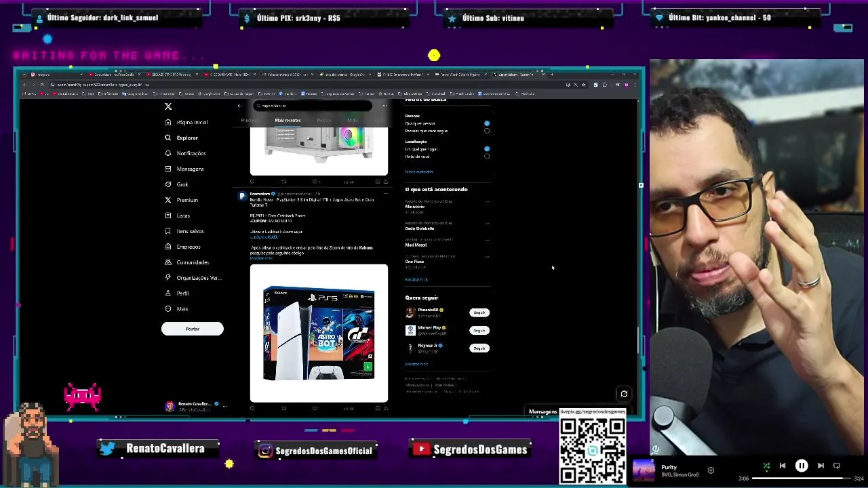Open more options for Ministério trend
868x488 pixels.
pos(487,201)
